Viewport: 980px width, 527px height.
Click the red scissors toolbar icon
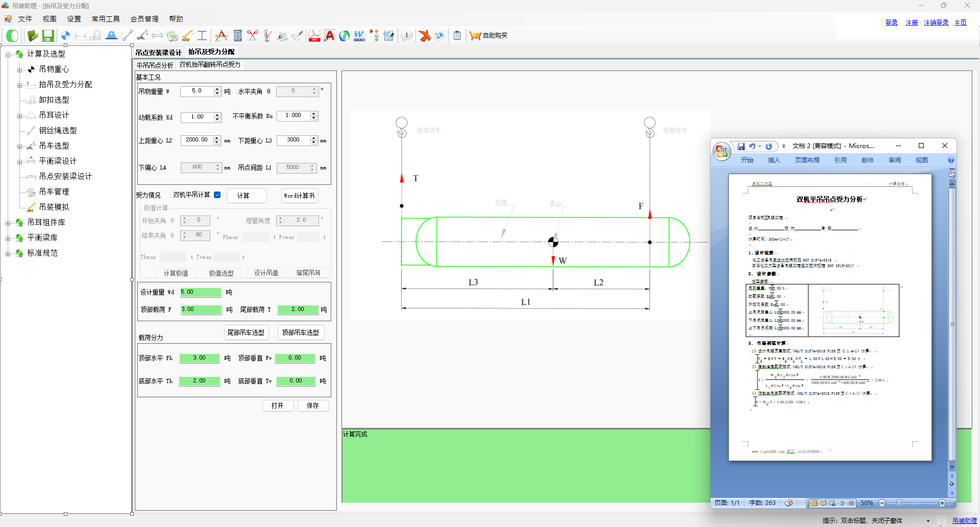point(252,35)
